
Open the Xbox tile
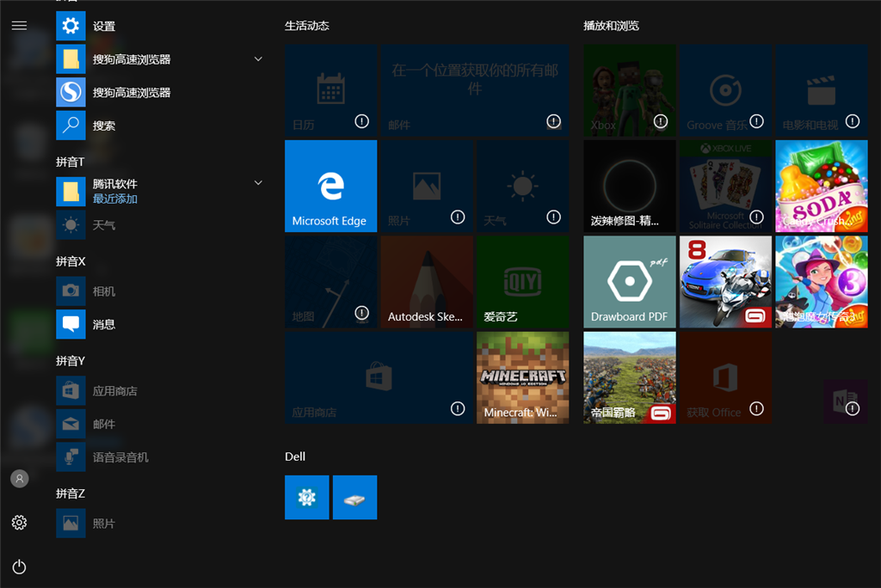pyautogui.click(x=630, y=90)
